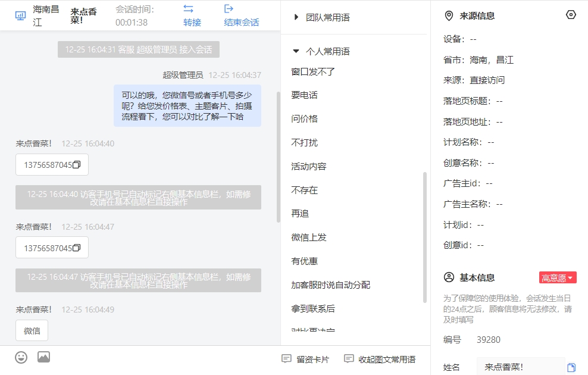Open the 高意愿 intent dropdown
Viewport: 588px width, 375px height.
[558, 277]
